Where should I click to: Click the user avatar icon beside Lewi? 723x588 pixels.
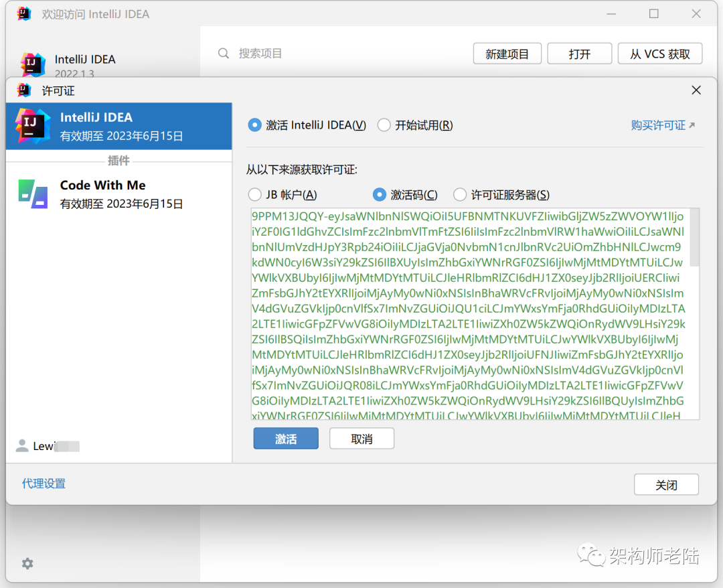tap(21, 445)
